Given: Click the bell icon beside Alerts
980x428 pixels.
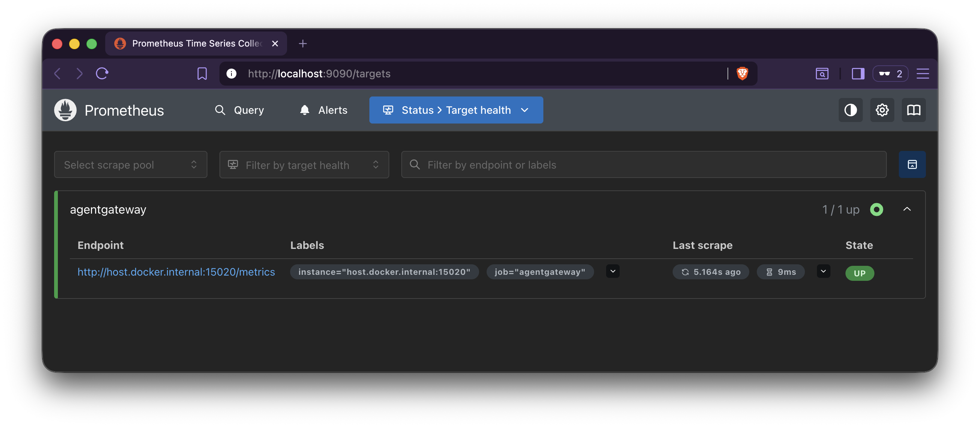Looking at the screenshot, I should [304, 110].
